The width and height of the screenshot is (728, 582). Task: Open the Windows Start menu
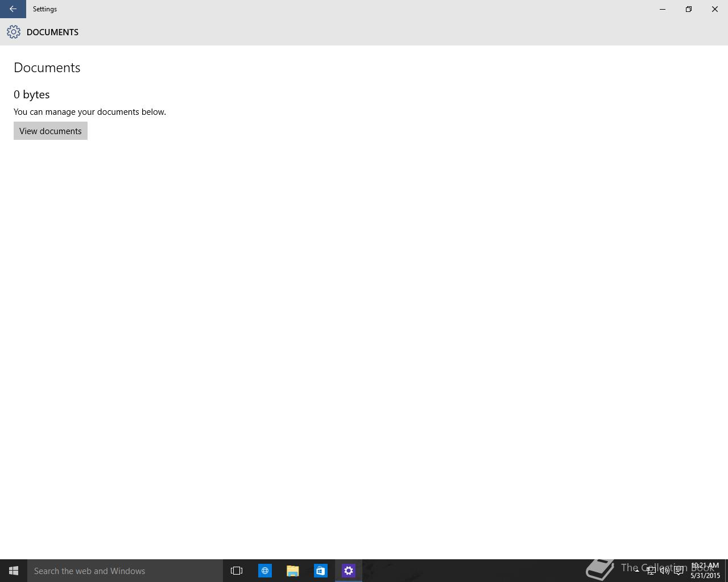pyautogui.click(x=14, y=571)
